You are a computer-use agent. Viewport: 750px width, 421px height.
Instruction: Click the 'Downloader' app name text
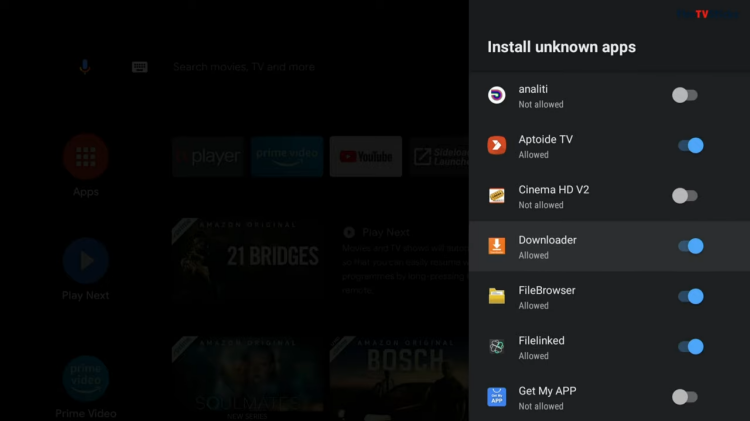click(x=548, y=240)
